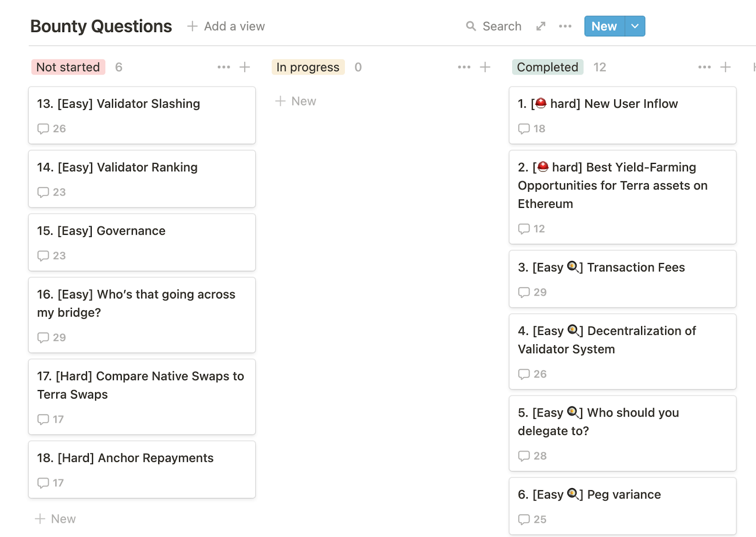Open Completed column options menu
Screen dimensions: 756x537
pyautogui.click(x=704, y=67)
